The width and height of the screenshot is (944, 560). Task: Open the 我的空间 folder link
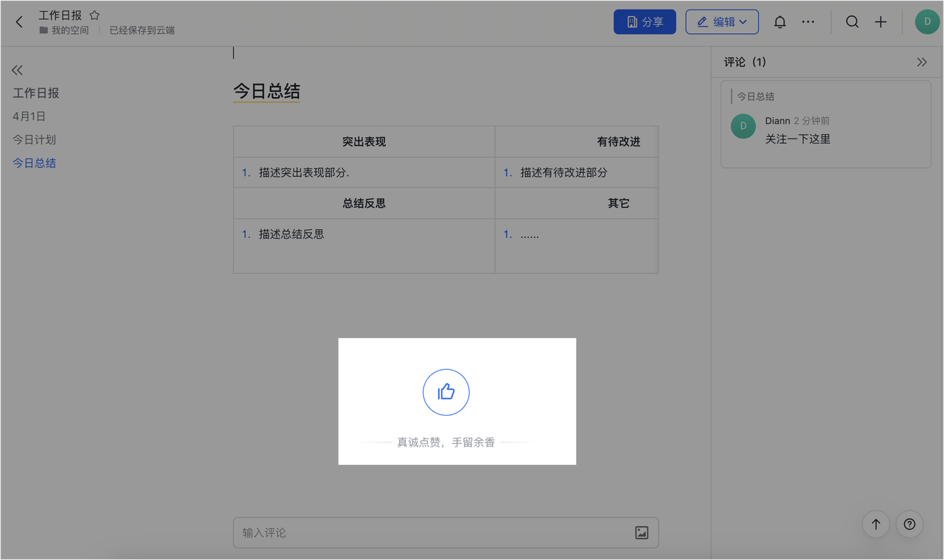[x=69, y=30]
